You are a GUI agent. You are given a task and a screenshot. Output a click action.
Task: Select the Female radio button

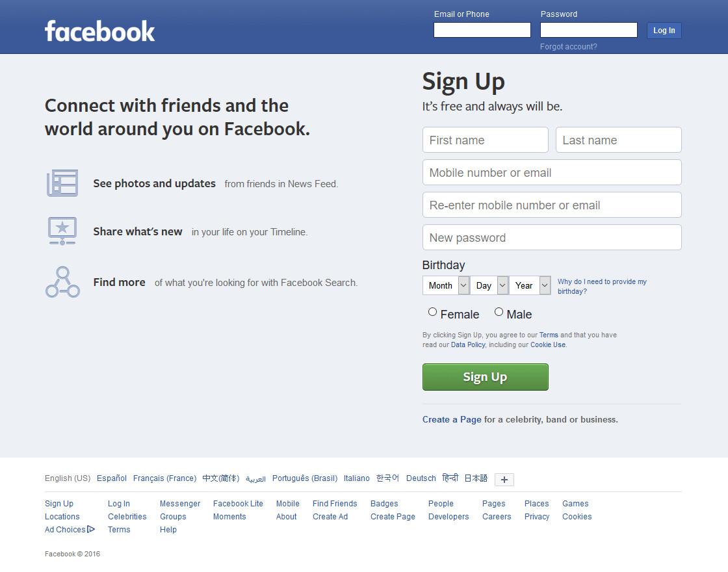432,312
